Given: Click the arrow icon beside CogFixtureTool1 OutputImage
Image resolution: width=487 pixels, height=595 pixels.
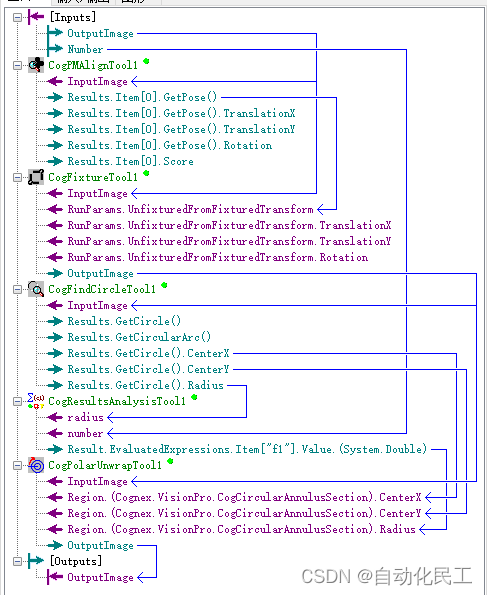Looking at the screenshot, I should (55, 273).
